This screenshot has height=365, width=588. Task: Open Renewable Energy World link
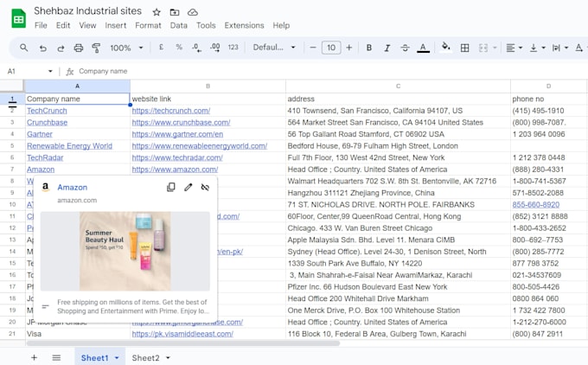69,146
